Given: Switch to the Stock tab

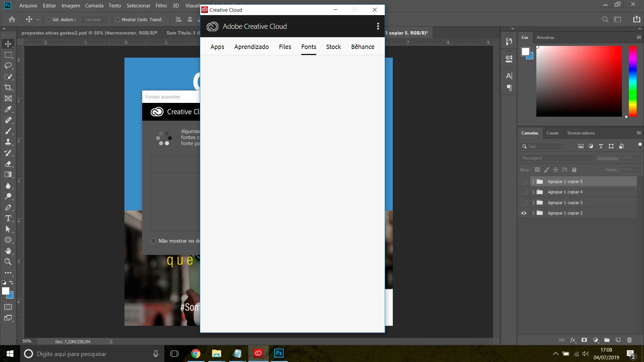Looking at the screenshot, I should point(333,47).
